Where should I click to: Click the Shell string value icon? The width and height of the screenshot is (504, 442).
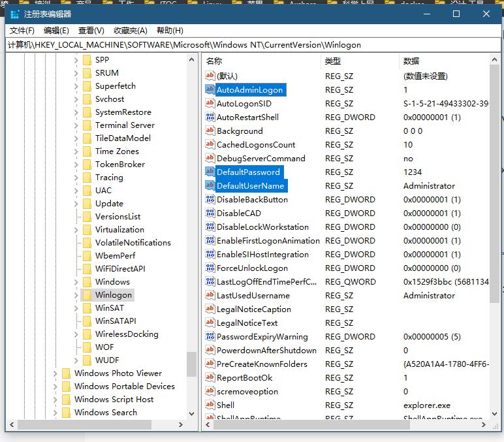(x=210, y=405)
